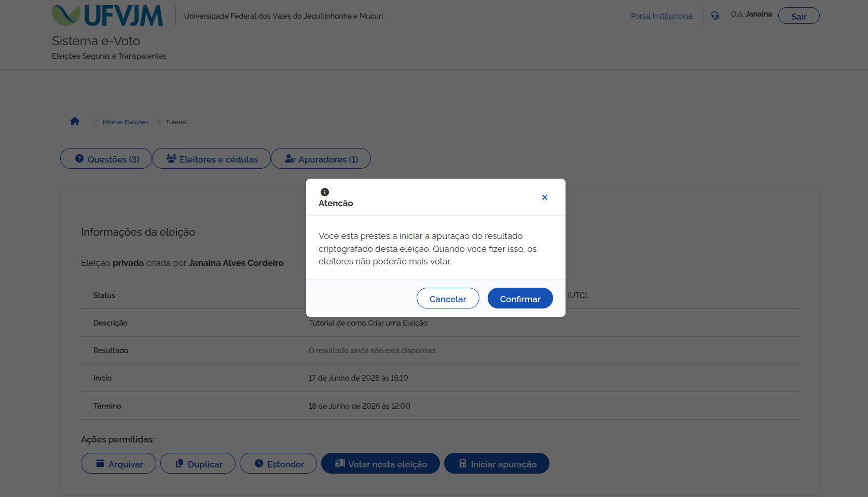Click question mark icon in Questões
This screenshot has width=868, height=497.
point(79,158)
